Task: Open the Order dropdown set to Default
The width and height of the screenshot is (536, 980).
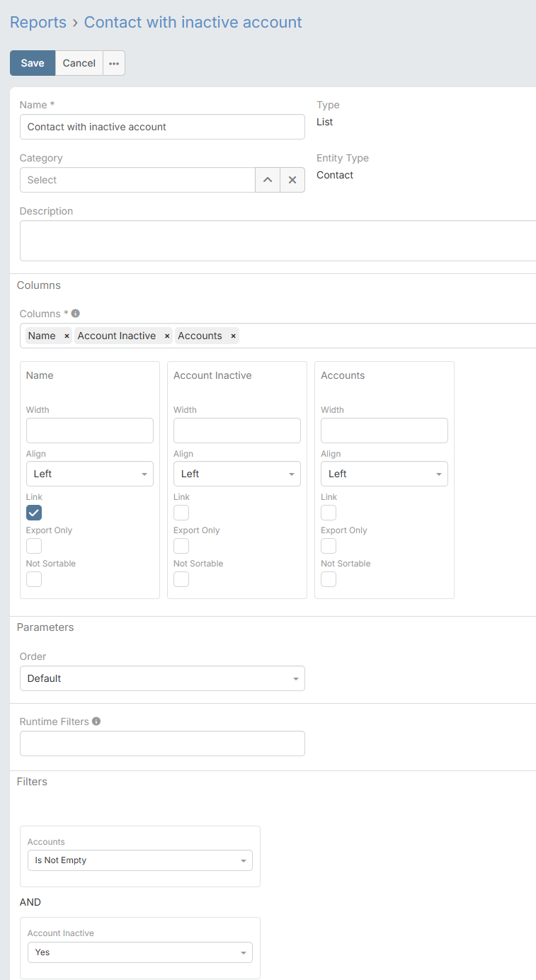Action: 162,678
